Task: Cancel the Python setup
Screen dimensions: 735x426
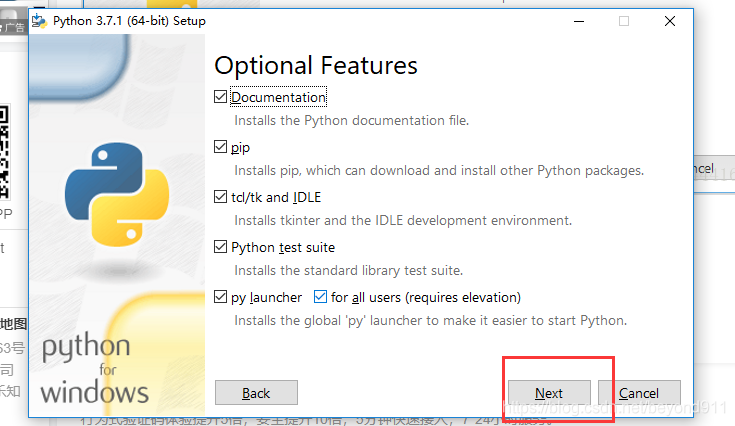Action: click(x=639, y=393)
